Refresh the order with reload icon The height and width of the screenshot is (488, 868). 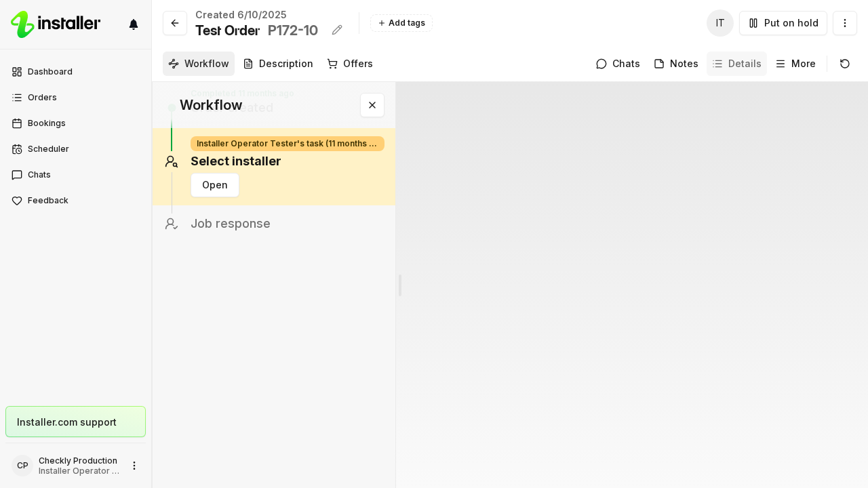click(845, 64)
